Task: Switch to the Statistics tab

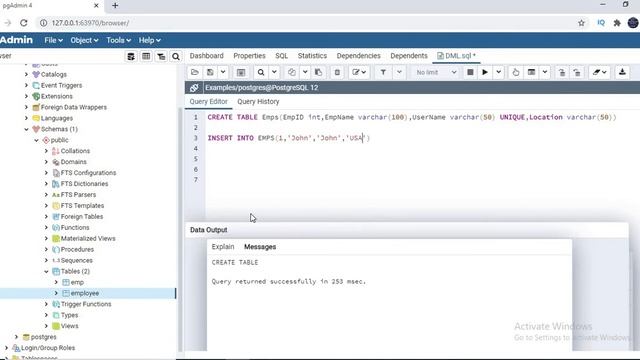Action: (x=312, y=56)
